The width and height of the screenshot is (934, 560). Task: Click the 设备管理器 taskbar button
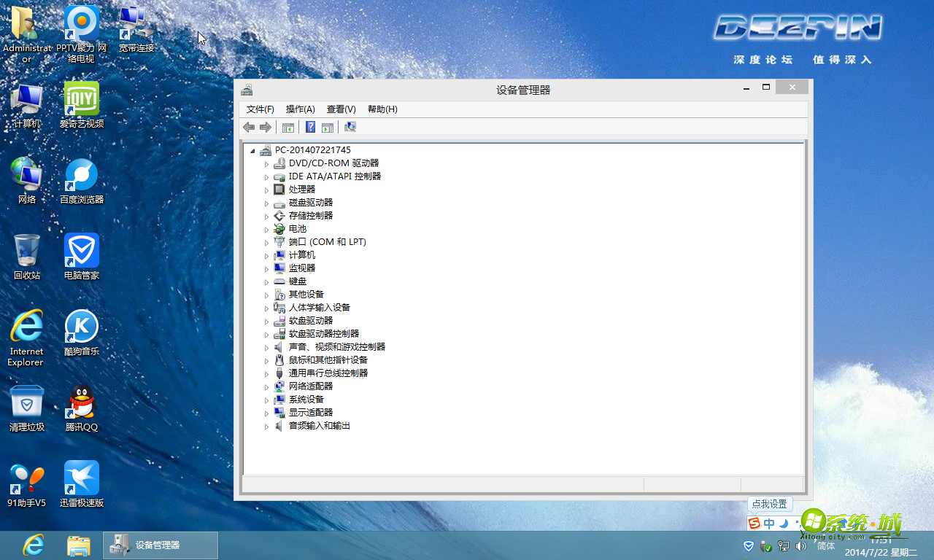(x=160, y=545)
